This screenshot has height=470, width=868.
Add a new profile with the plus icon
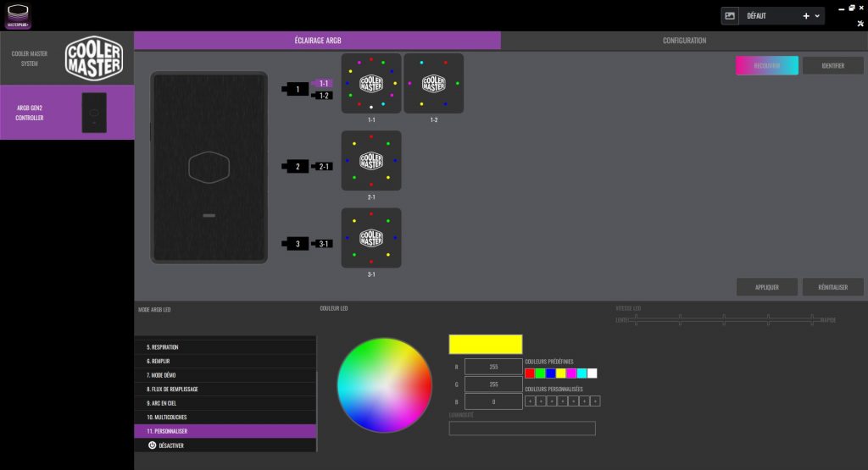pyautogui.click(x=806, y=16)
